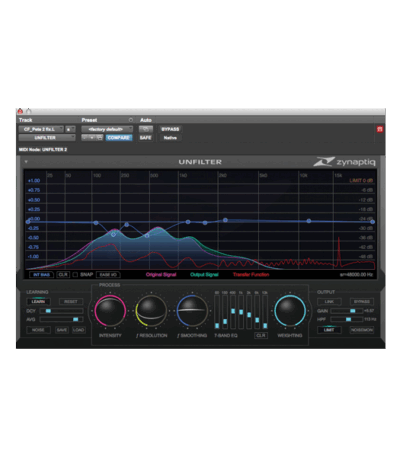Select the leftmost curve breakpoint at plot edge
The width and height of the screenshot is (400, 457).
pos(28,222)
